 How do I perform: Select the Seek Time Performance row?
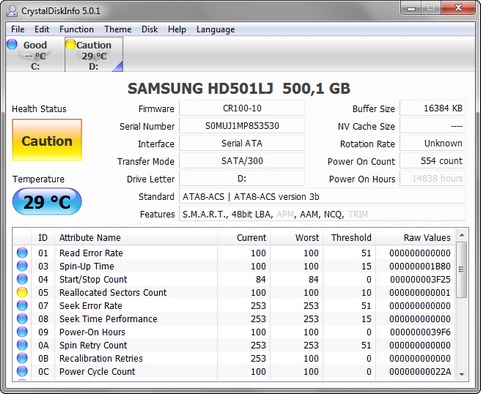(x=234, y=319)
